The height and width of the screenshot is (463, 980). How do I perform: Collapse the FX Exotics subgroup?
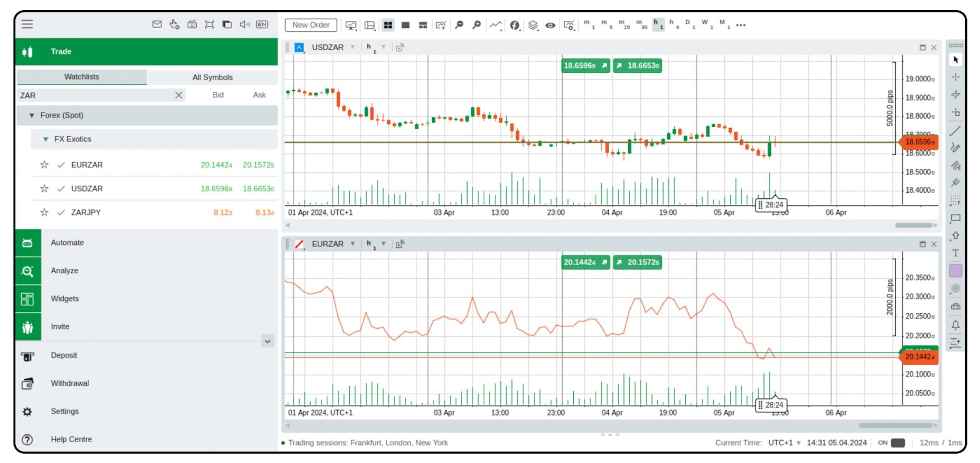pyautogui.click(x=45, y=139)
